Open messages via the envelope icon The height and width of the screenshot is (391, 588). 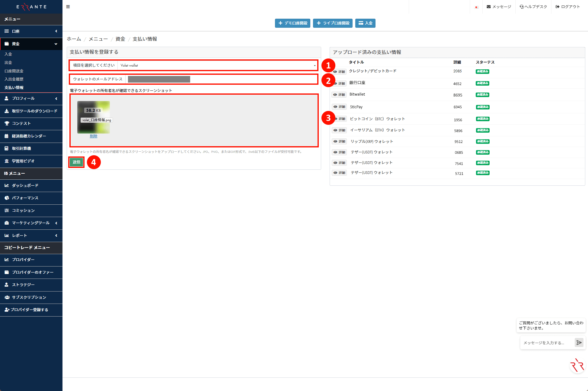click(x=488, y=7)
